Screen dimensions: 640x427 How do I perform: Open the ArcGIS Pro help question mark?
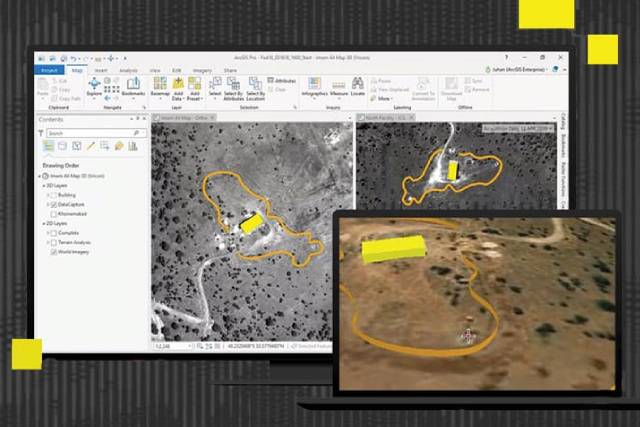(x=507, y=58)
